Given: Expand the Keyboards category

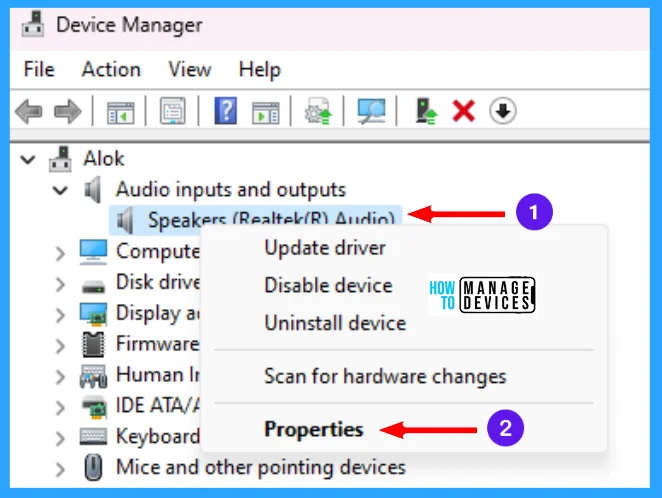Looking at the screenshot, I should coord(60,438).
